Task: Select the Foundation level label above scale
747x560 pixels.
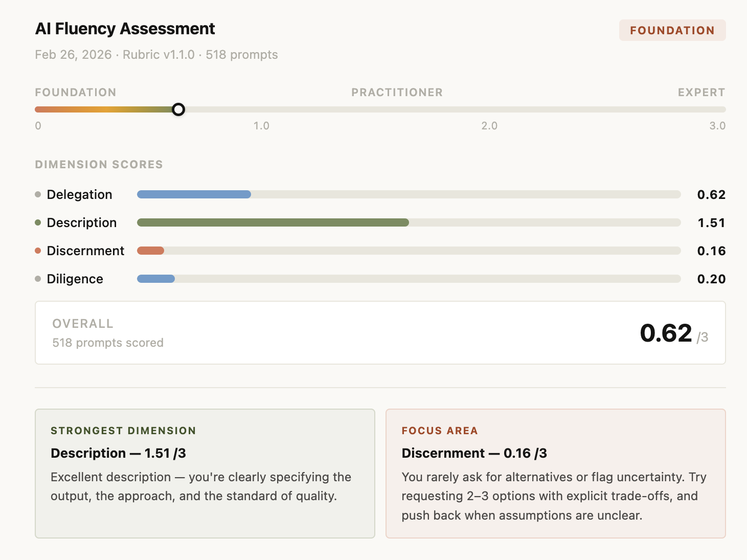Action: 76,93
